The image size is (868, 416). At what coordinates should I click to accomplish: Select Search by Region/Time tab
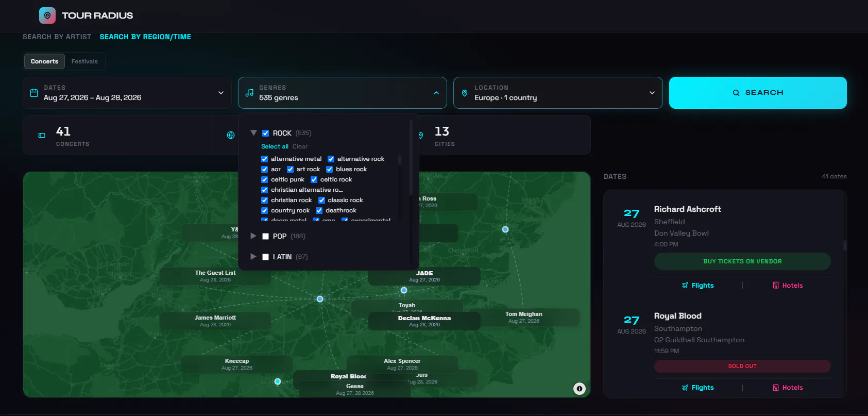pos(145,37)
